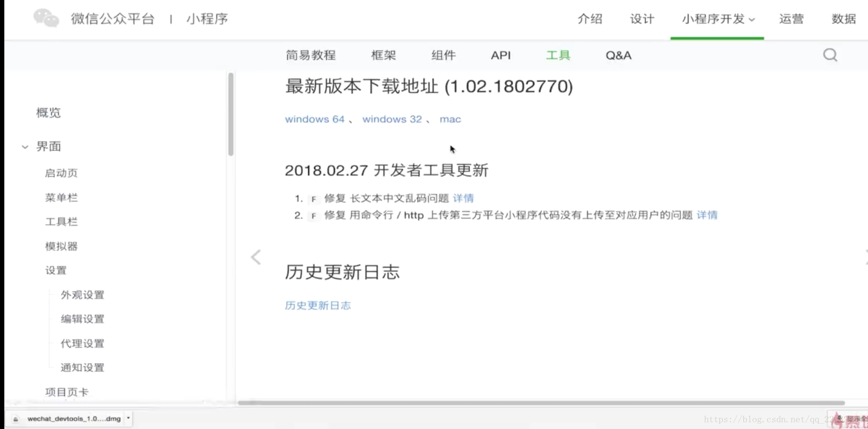Open the 小程序开发 dropdown menu

point(718,19)
